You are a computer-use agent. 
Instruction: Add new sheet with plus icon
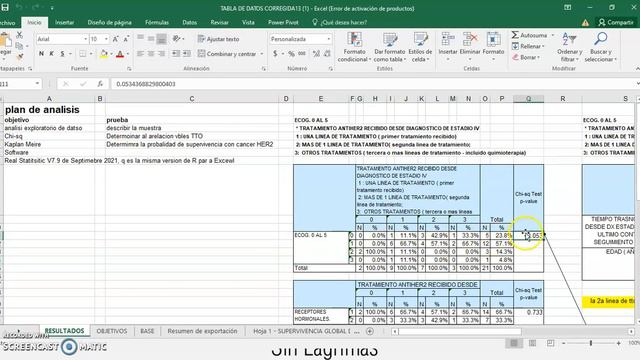370,331
